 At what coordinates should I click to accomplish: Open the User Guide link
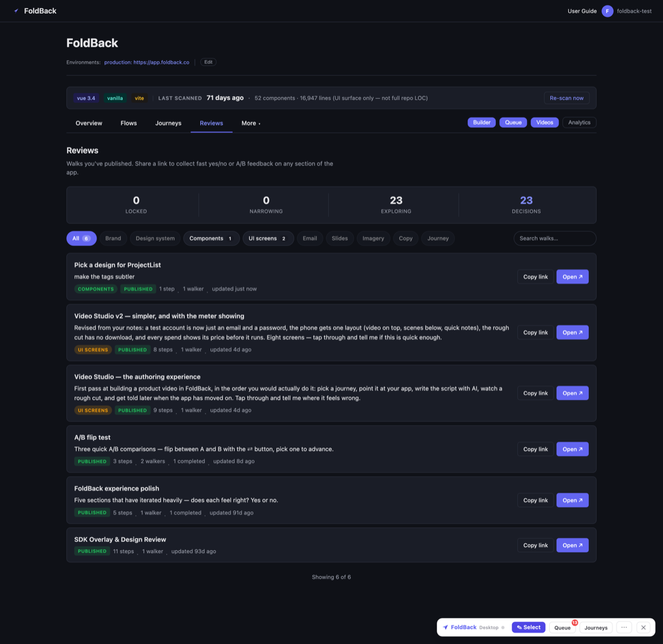[582, 11]
